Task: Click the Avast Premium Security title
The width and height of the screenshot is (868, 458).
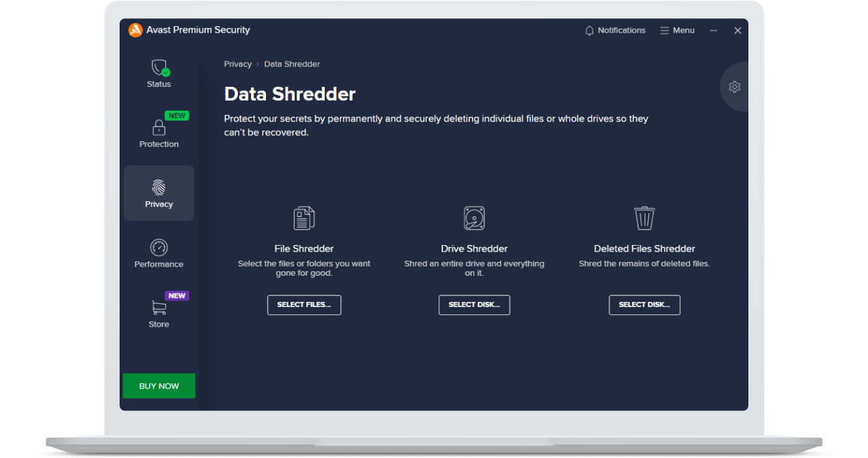Action: pyautogui.click(x=198, y=30)
